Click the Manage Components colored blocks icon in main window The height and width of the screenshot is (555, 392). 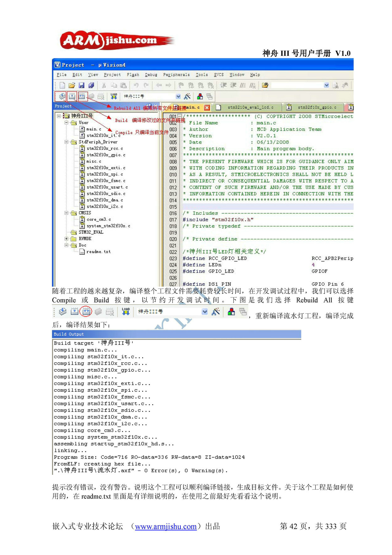[x=200, y=96]
